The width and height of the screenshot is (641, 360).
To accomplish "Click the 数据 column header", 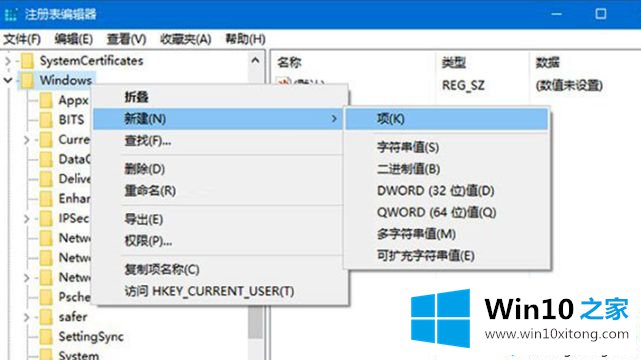I will point(585,63).
